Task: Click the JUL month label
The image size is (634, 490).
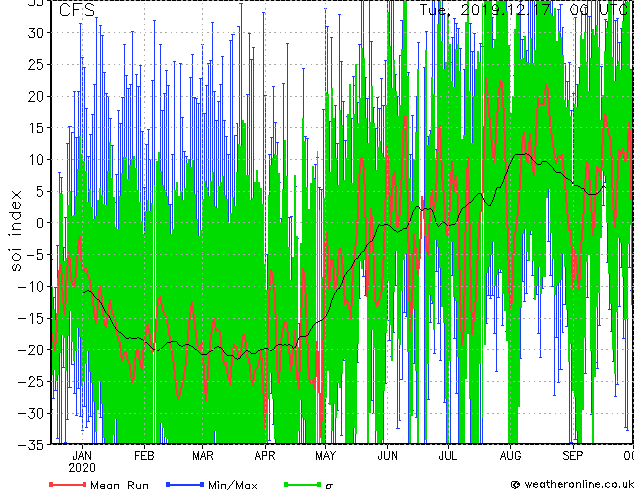Action: point(448,456)
